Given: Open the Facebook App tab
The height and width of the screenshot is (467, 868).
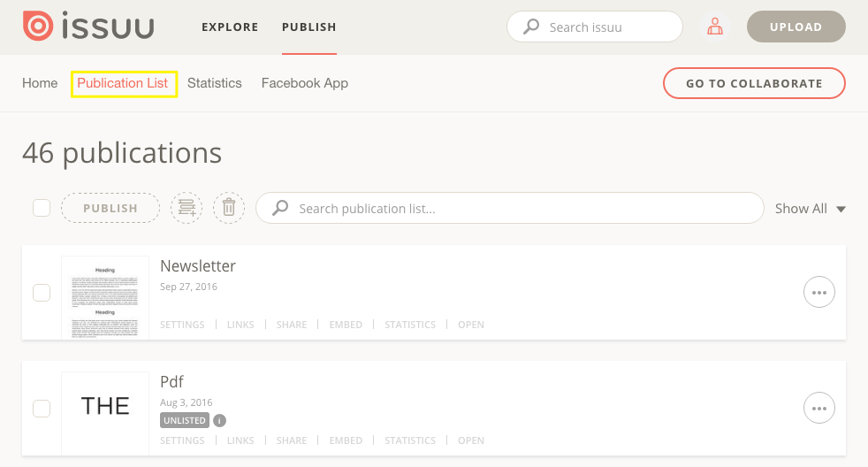Looking at the screenshot, I should click(x=304, y=83).
